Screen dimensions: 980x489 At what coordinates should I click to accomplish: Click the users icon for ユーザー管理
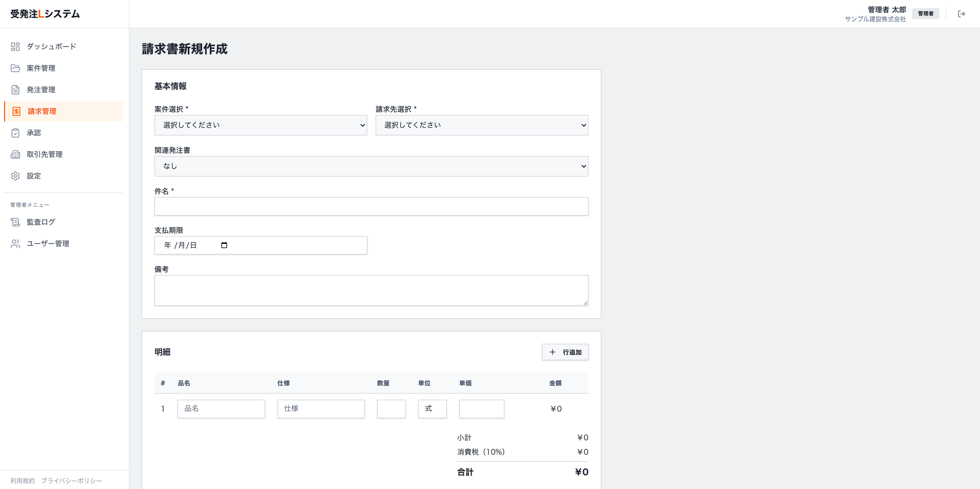point(15,244)
